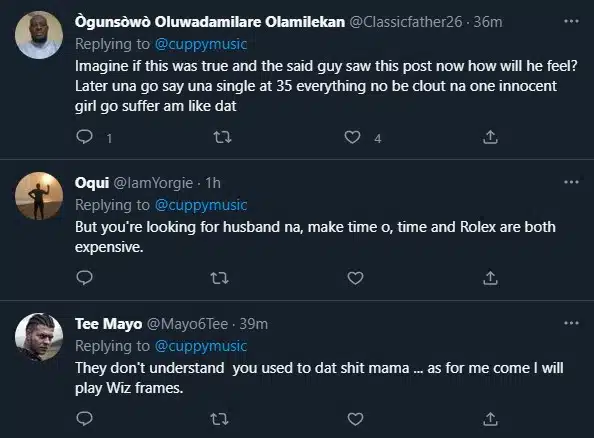Open the Oqui display name profile
Image resolution: width=594 pixels, height=438 pixels.
pyautogui.click(x=92, y=183)
